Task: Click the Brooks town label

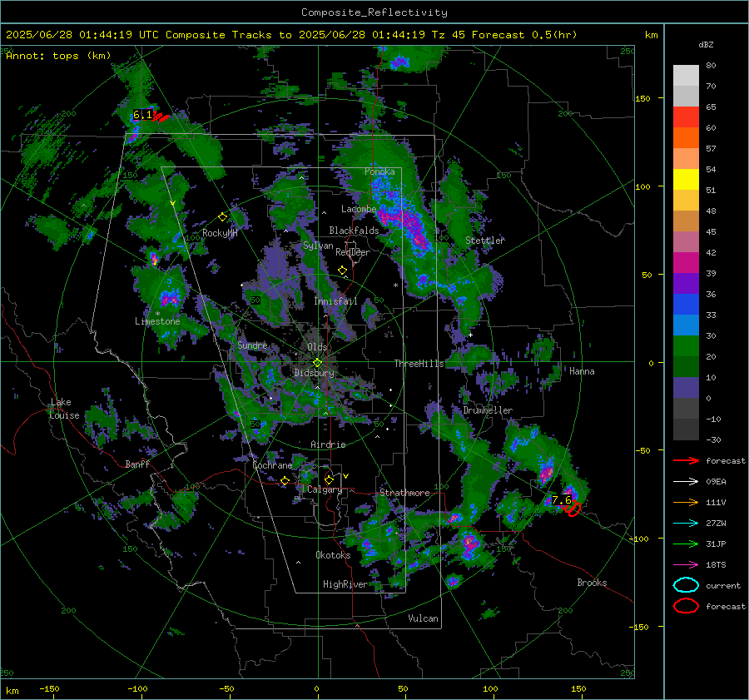Action: coord(592,583)
